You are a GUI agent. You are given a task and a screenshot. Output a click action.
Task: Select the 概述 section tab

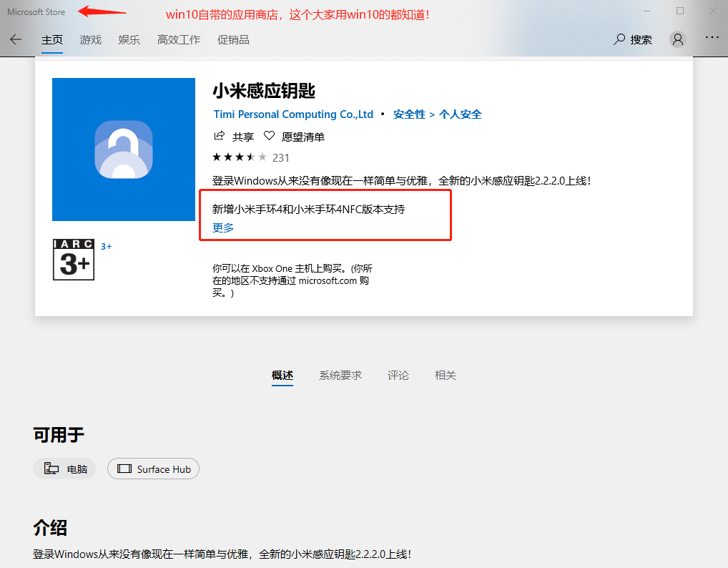[x=282, y=376]
